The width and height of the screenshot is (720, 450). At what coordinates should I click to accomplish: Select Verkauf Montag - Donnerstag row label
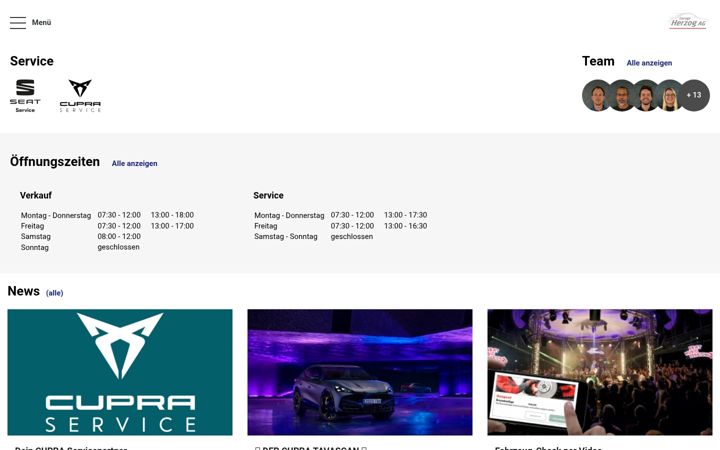[56, 215]
